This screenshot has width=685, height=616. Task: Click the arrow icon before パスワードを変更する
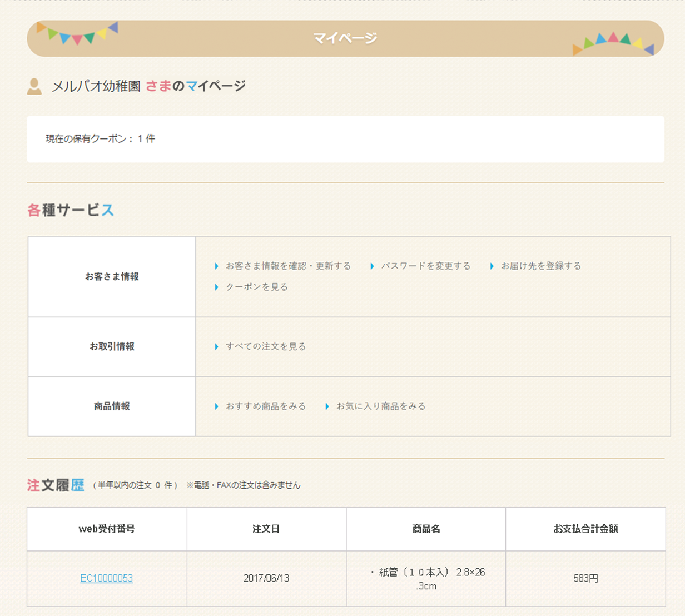click(371, 266)
